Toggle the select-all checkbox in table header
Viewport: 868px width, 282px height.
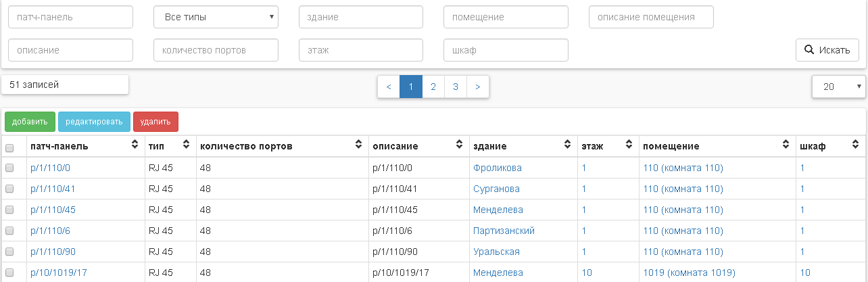9,147
